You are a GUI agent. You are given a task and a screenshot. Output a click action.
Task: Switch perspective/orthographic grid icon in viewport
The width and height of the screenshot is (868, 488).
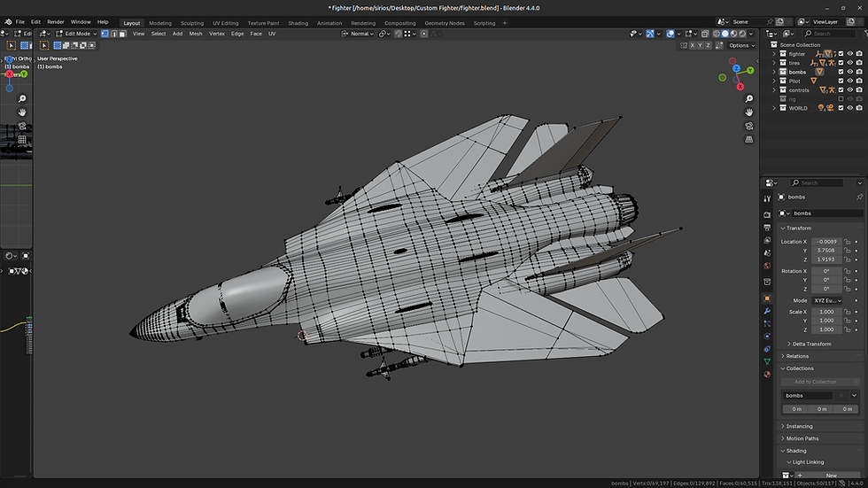coord(749,139)
